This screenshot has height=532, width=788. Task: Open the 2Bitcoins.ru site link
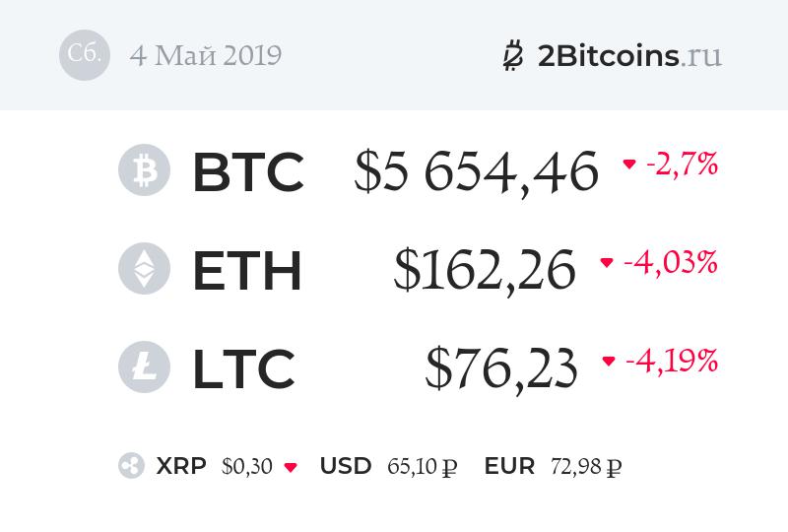click(x=629, y=55)
